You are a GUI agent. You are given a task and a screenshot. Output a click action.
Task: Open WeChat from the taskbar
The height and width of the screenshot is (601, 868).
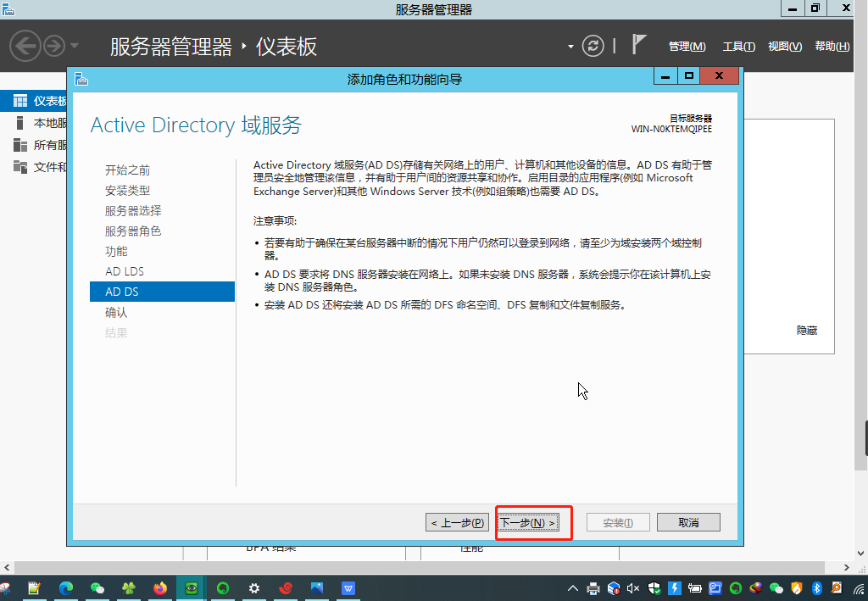point(97,587)
